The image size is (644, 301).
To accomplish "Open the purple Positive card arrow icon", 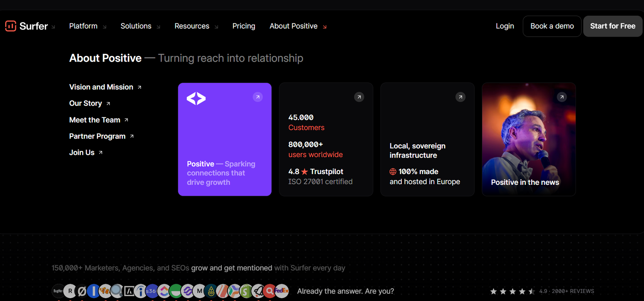I will (258, 97).
